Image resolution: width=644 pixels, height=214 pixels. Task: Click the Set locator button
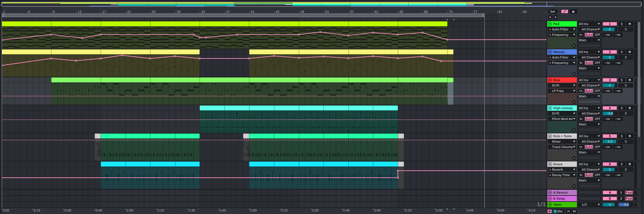point(553,11)
